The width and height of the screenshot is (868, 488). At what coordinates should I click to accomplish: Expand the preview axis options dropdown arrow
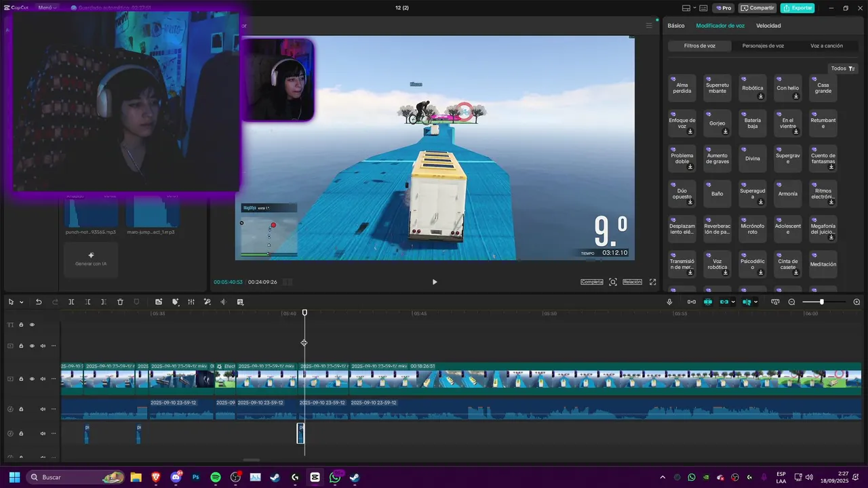(755, 302)
